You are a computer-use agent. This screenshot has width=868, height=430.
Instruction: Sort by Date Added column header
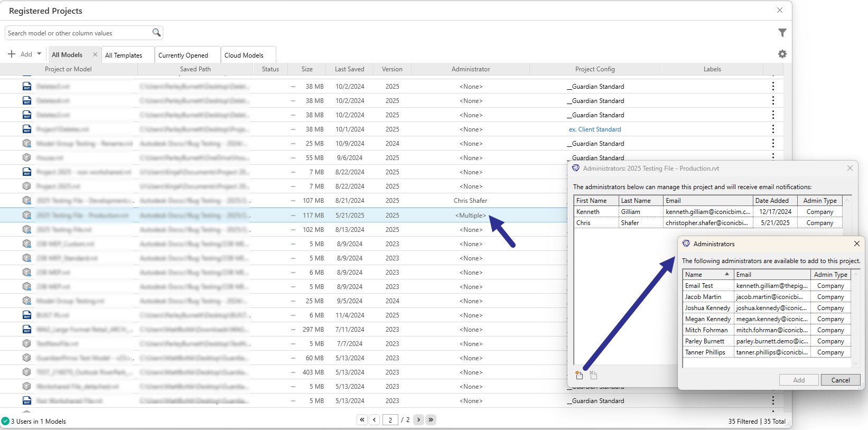pos(775,201)
